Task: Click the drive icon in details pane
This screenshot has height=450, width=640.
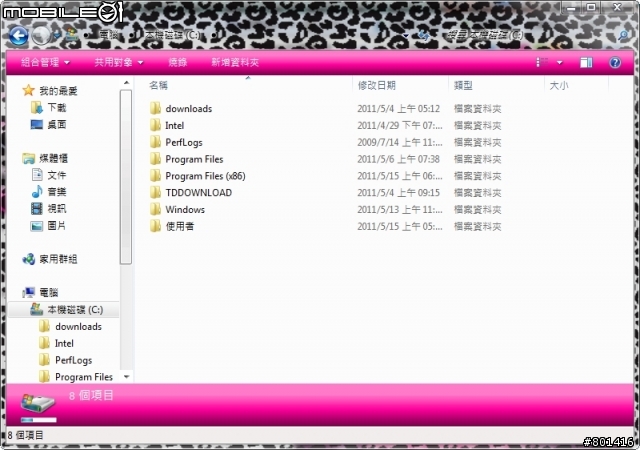Action: point(38,404)
